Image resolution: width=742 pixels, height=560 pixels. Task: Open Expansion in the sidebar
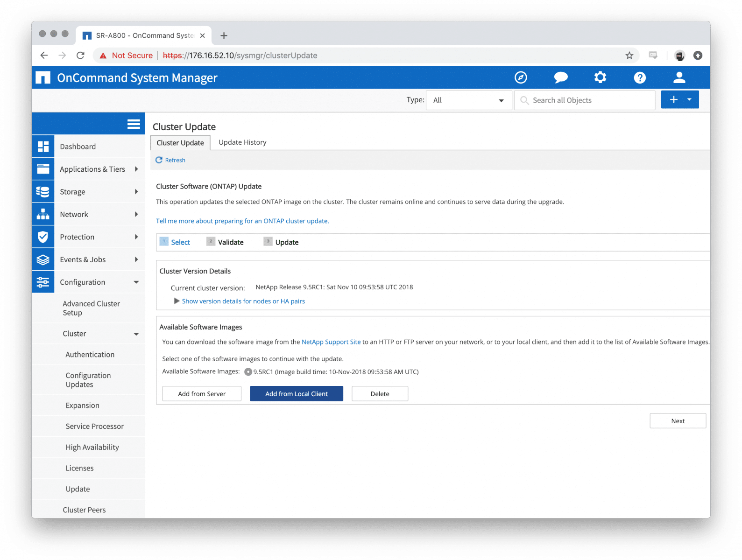click(82, 406)
